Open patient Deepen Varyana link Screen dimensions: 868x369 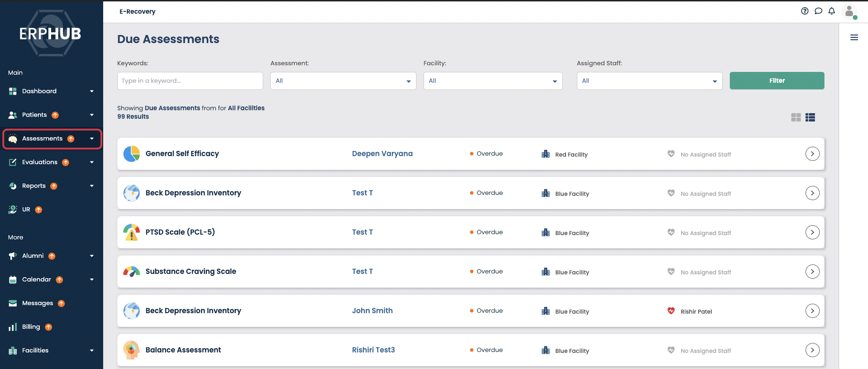tap(382, 154)
